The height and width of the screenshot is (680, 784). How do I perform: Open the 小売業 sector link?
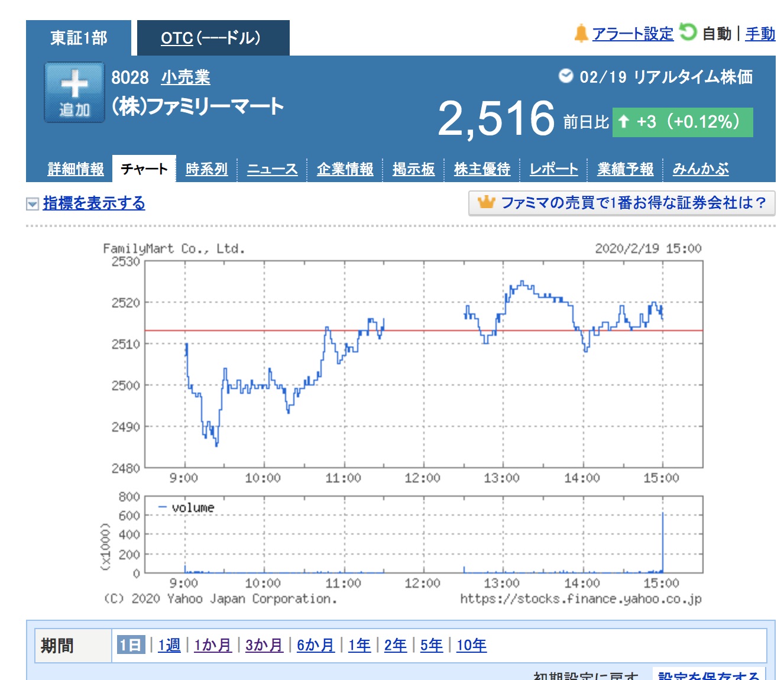pos(186,77)
